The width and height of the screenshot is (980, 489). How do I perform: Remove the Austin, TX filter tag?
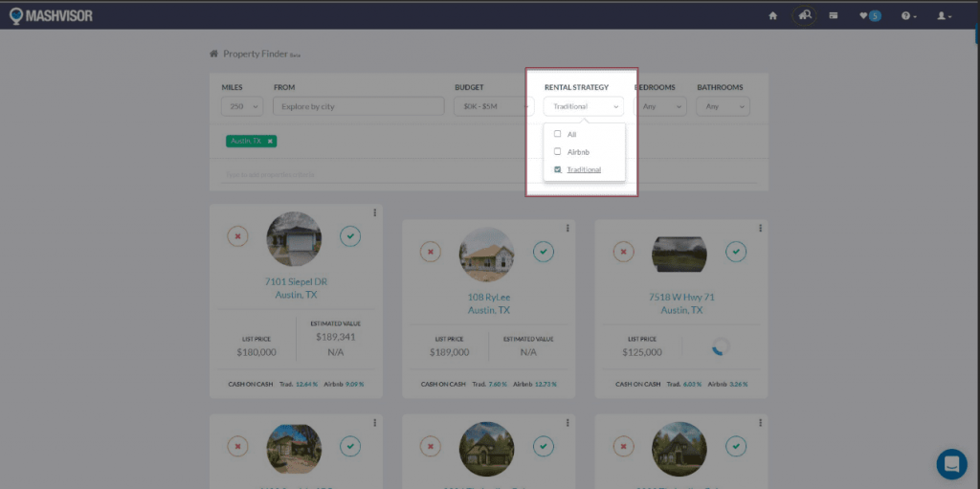[270, 141]
